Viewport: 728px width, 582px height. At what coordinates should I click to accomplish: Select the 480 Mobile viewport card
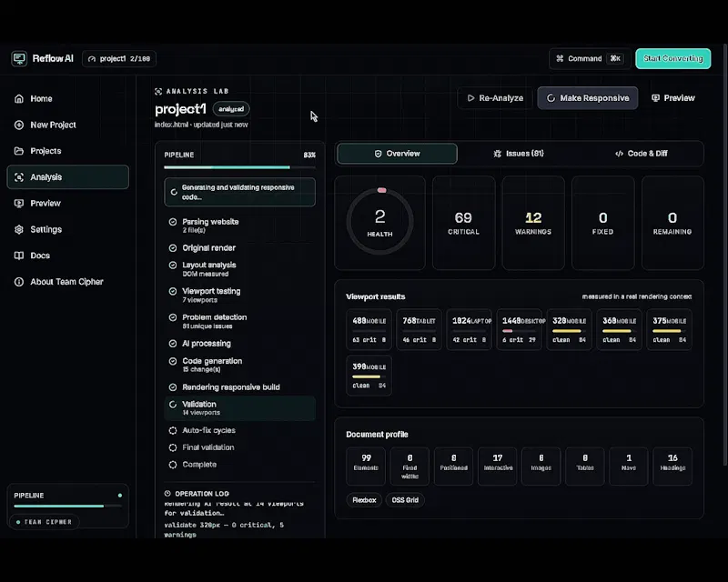369,329
